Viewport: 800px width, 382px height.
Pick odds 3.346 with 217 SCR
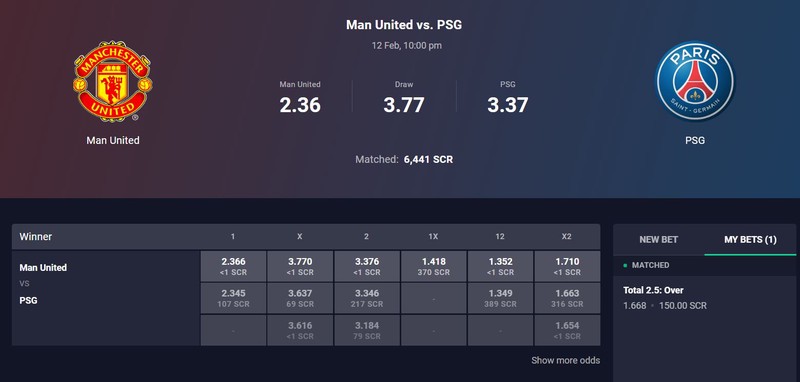point(367,298)
